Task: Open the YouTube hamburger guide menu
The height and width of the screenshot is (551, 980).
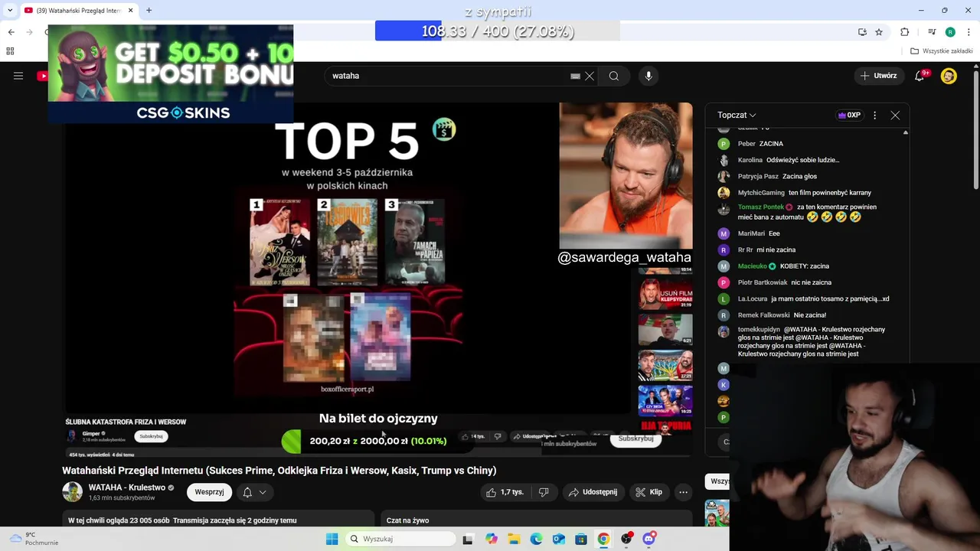Action: click(18, 76)
